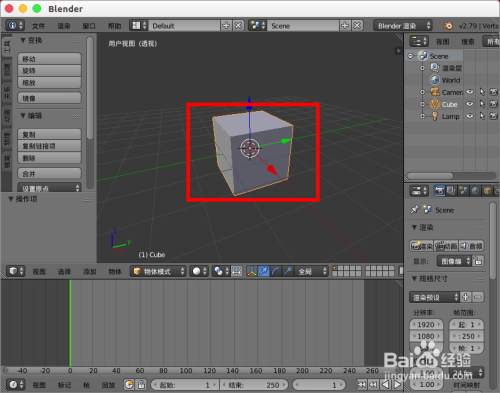Toggle Camera visibility eye in outliner

[470, 92]
